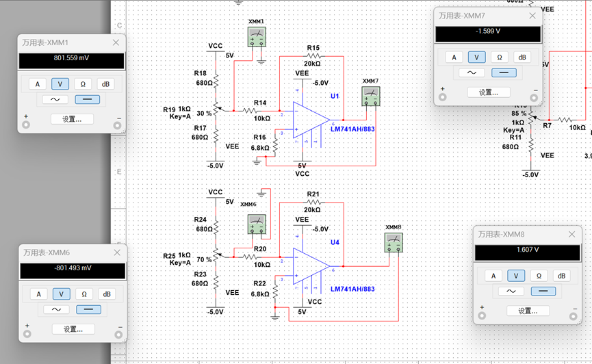Select the U1 LM741 op-amp symbol
This screenshot has width=592, height=364.
310,120
